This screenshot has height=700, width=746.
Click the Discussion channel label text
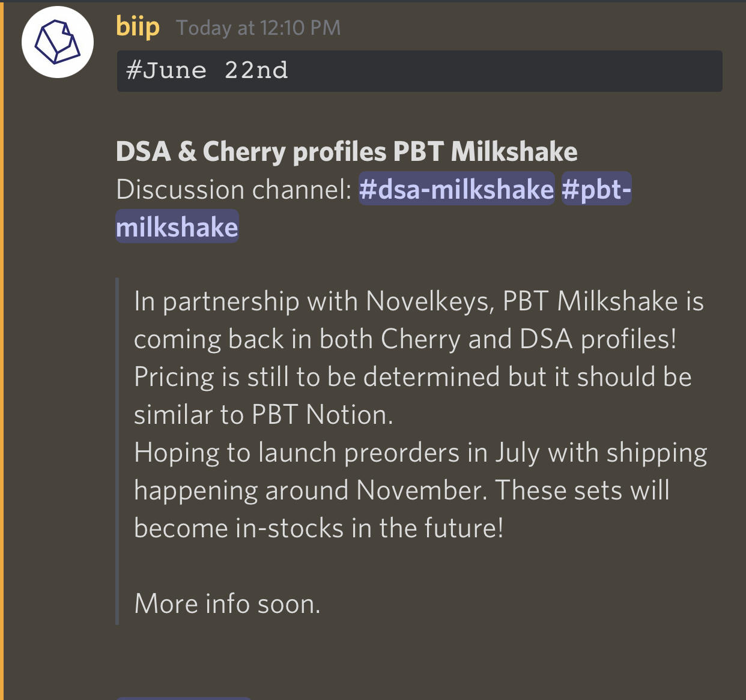click(233, 190)
